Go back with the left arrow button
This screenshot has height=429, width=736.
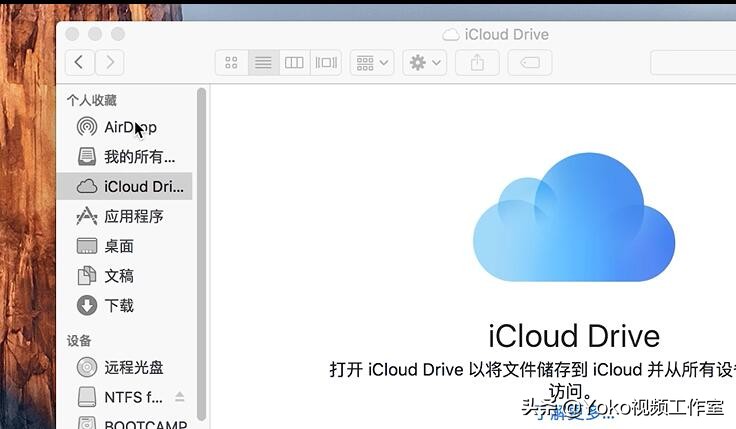pyautogui.click(x=79, y=62)
